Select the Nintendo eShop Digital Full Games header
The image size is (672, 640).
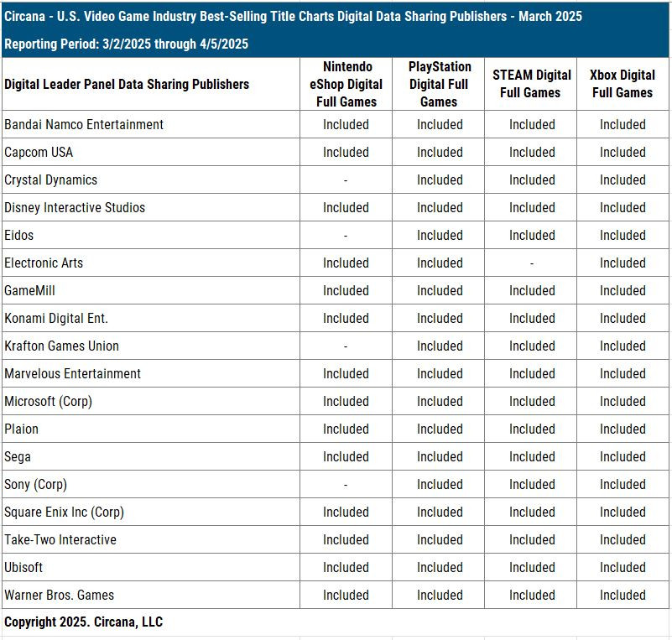coord(346,84)
